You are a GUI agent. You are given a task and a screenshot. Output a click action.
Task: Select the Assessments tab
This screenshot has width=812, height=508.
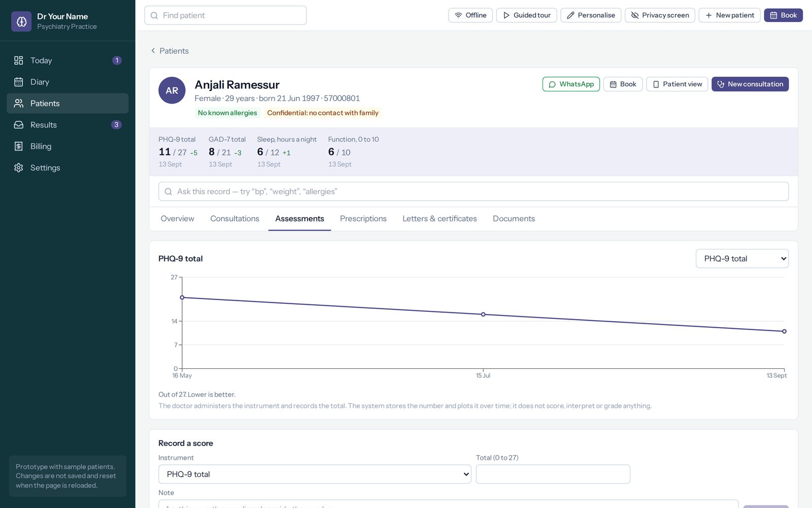pos(300,218)
